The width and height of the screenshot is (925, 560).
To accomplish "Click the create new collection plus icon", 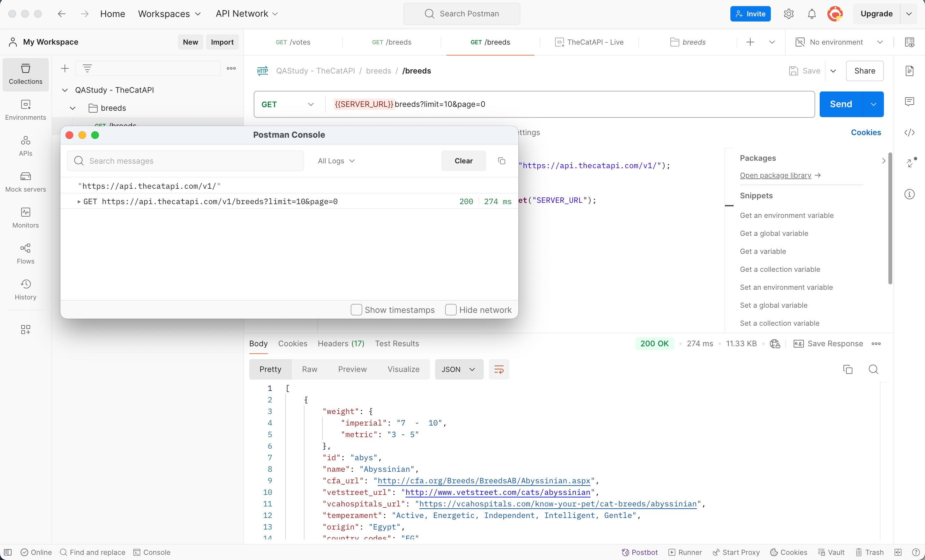I will pos(65,68).
